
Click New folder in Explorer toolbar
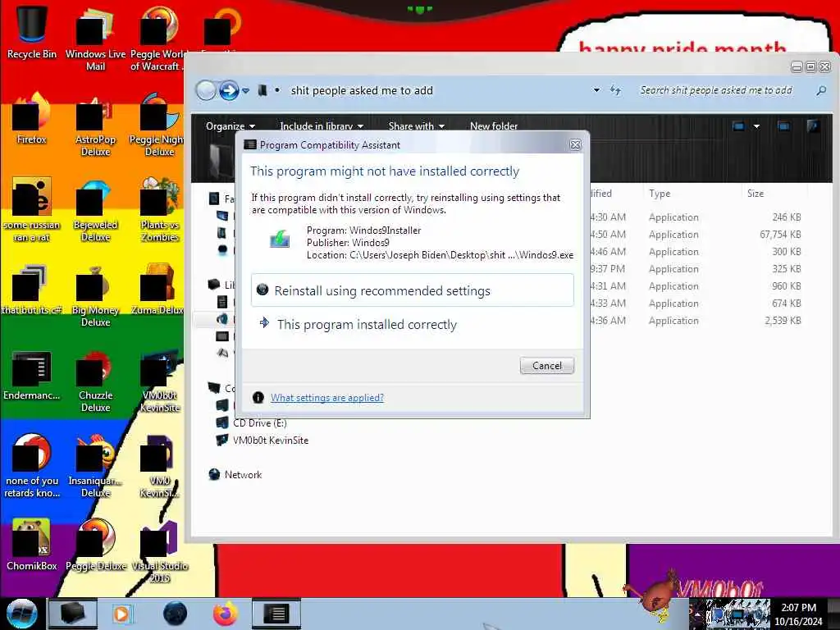click(493, 126)
